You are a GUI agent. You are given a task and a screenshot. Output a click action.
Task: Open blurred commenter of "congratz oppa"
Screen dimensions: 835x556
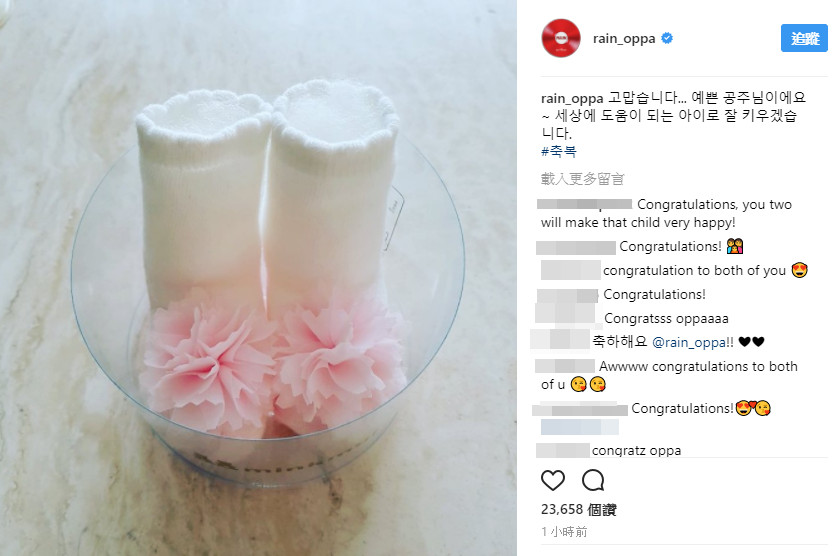pos(563,451)
